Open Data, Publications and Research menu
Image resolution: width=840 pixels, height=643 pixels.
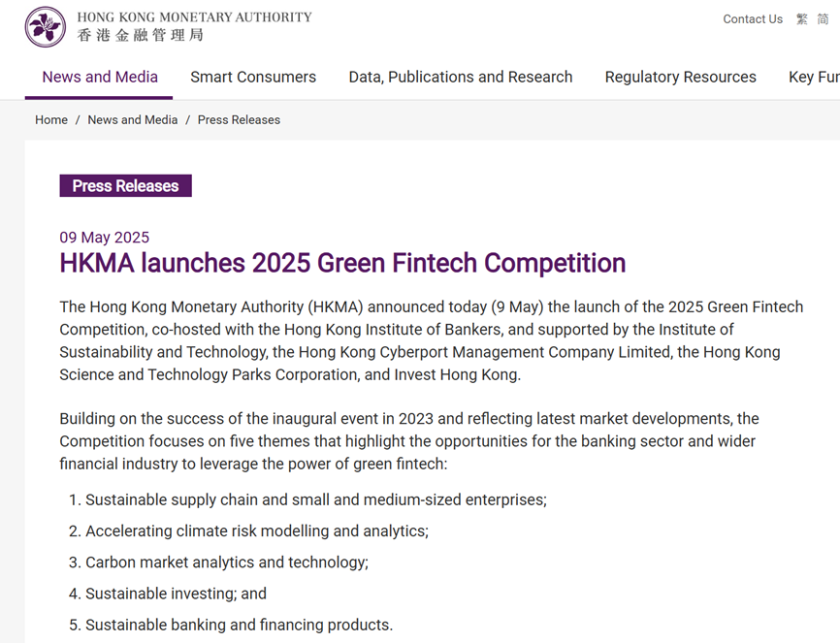[x=460, y=77]
